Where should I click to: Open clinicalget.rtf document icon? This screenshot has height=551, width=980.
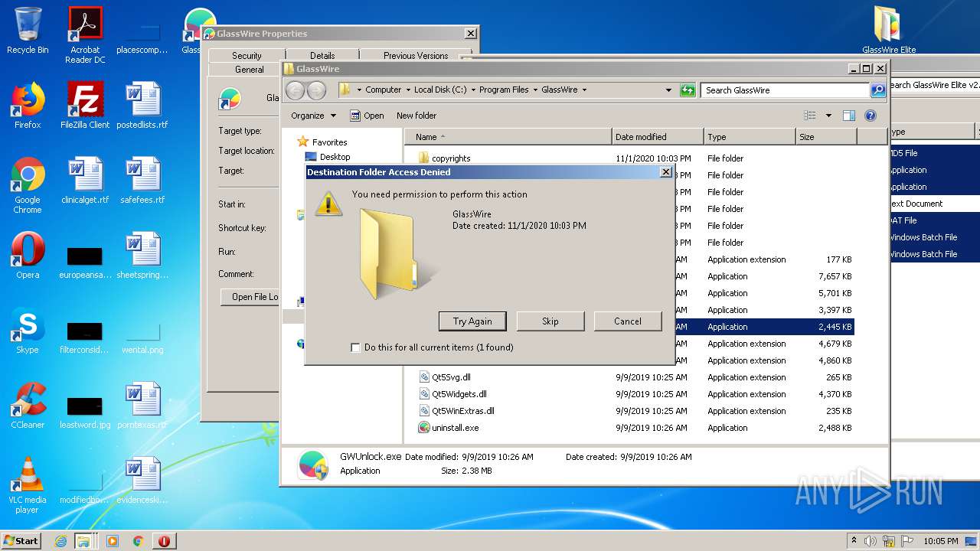[x=85, y=181]
